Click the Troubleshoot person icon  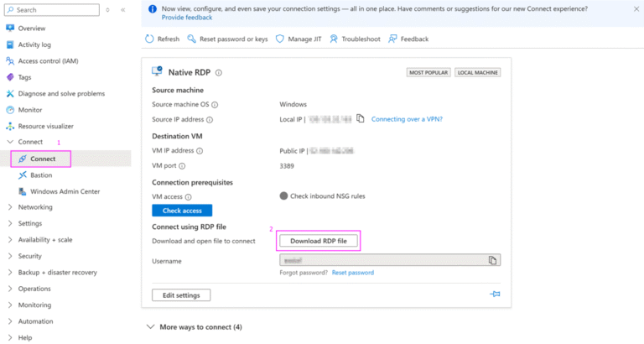click(334, 39)
